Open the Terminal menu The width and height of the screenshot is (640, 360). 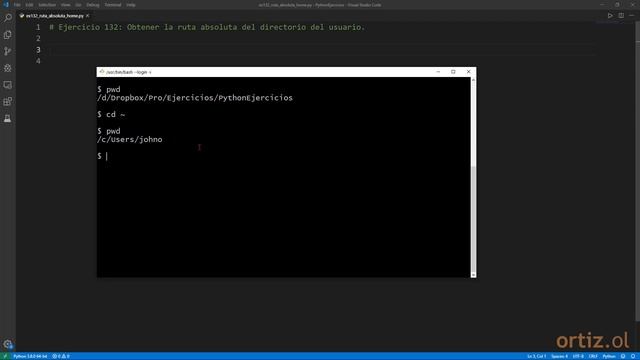(x=113, y=5)
